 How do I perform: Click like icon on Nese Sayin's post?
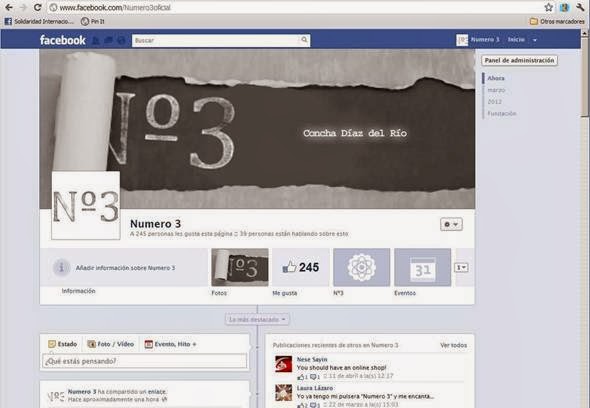click(x=301, y=376)
